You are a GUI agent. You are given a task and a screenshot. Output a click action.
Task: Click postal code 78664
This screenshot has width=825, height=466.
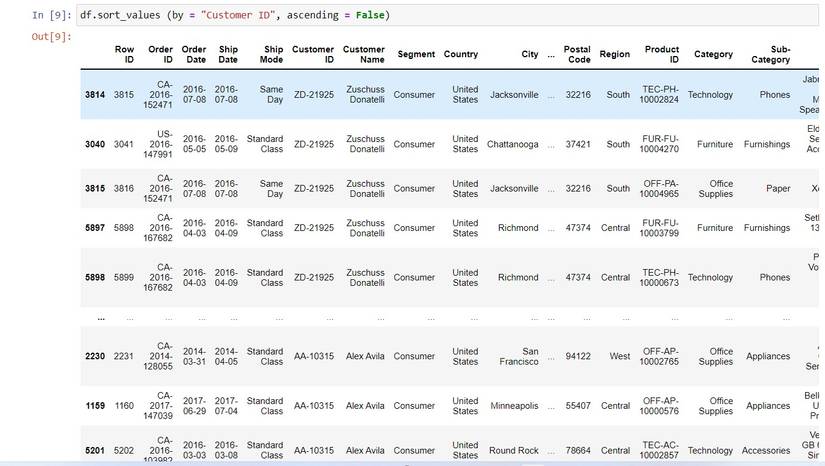pos(578,450)
